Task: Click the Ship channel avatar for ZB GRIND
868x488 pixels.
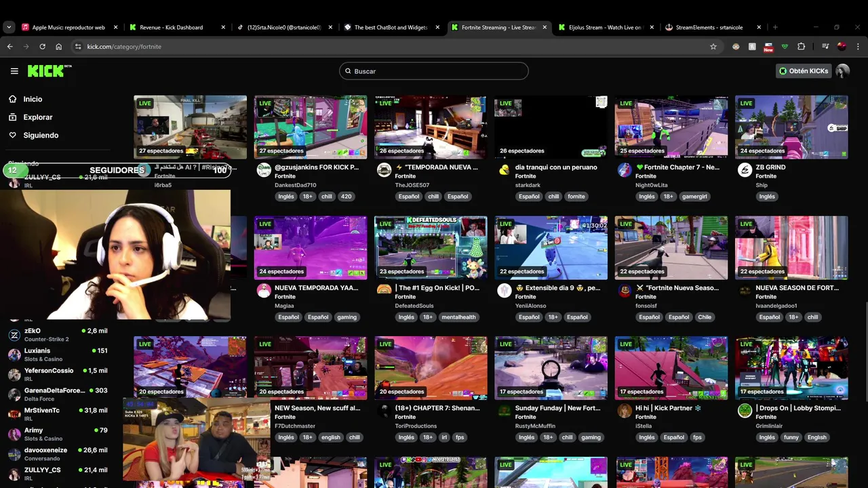Action: 745,170
